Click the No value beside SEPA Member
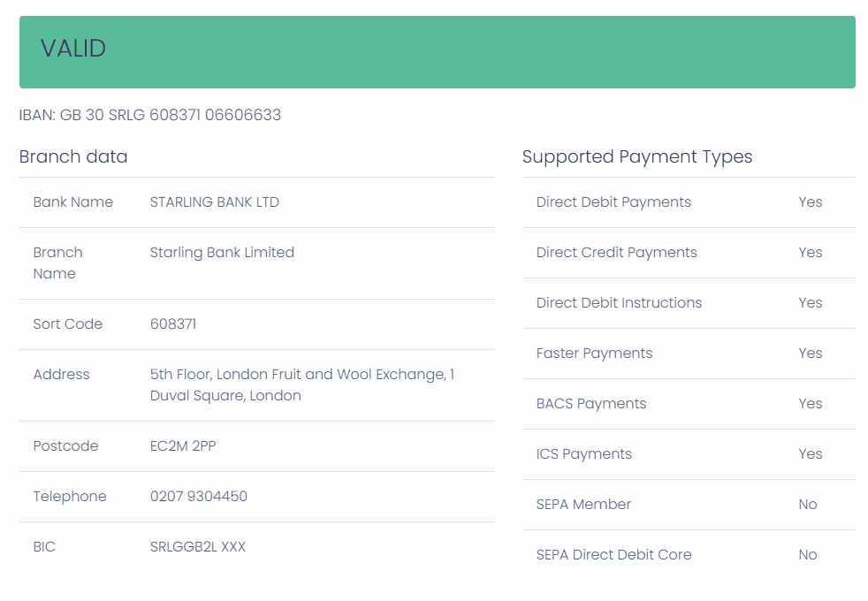The image size is (868, 601). click(808, 505)
